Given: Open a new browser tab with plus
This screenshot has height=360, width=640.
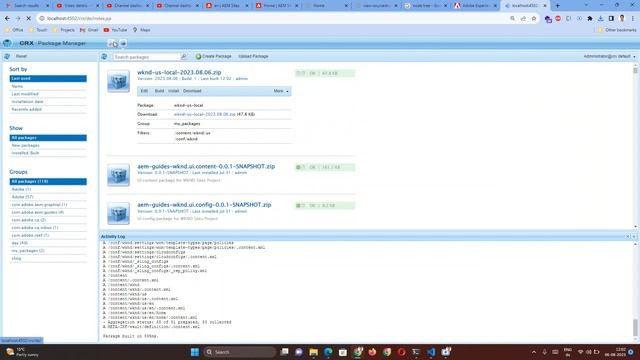Looking at the screenshot, I should tap(558, 6).
